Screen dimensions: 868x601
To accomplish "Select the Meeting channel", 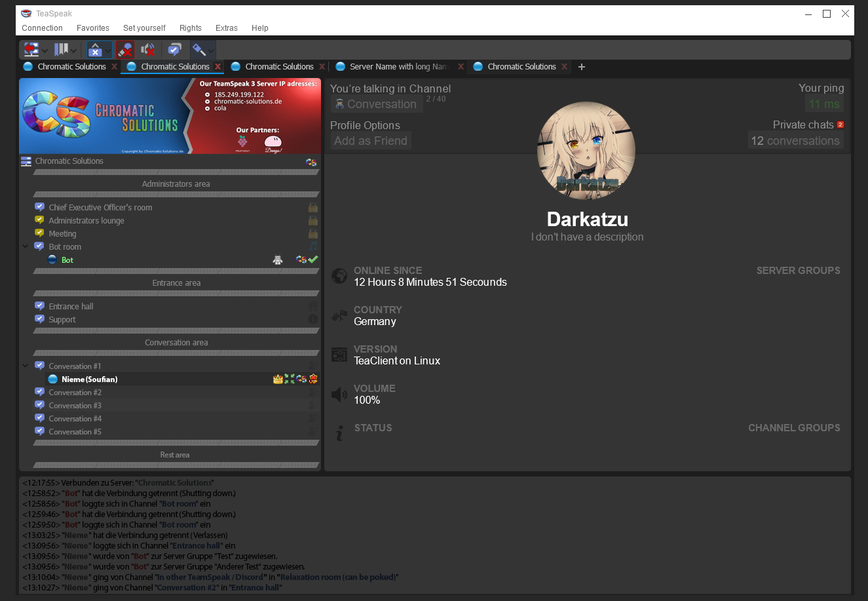I will 170,234.
